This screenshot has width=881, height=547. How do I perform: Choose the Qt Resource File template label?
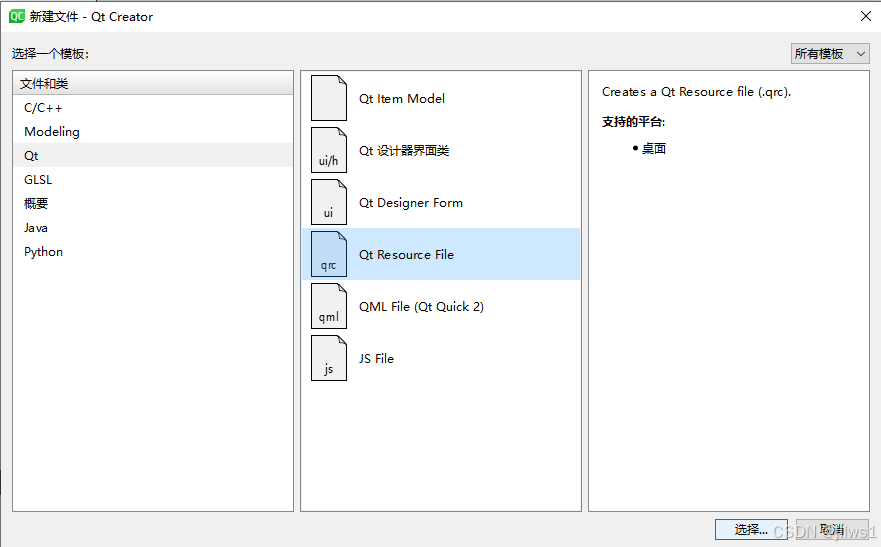pos(406,254)
